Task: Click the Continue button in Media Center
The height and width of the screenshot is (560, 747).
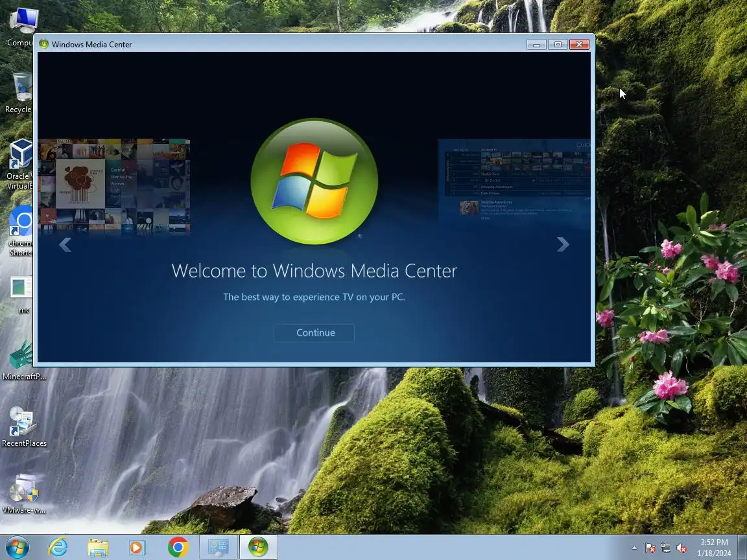Action: point(314,333)
